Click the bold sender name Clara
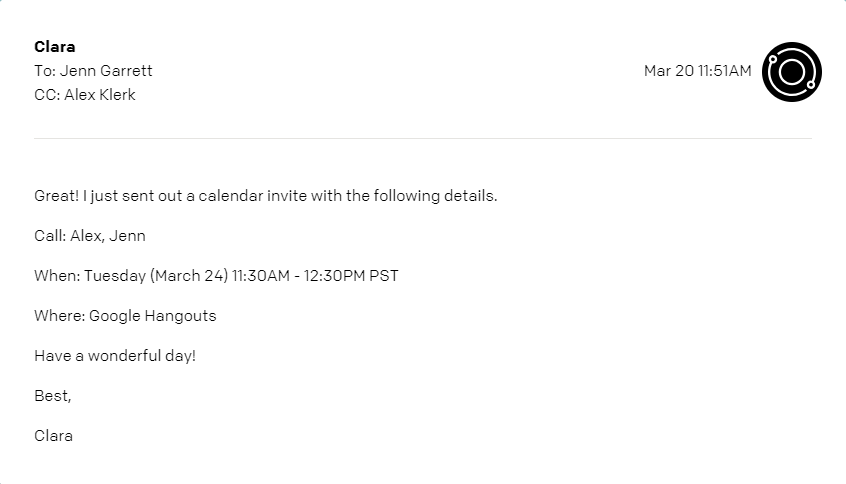 tap(55, 47)
